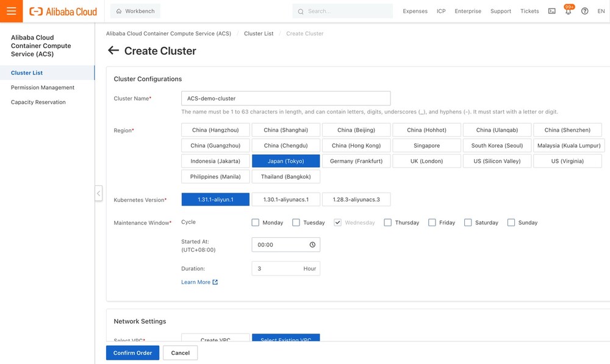Screen dimensions: 610x364
Task: Click the Alibaba Cloud logo
Action: coord(62,11)
